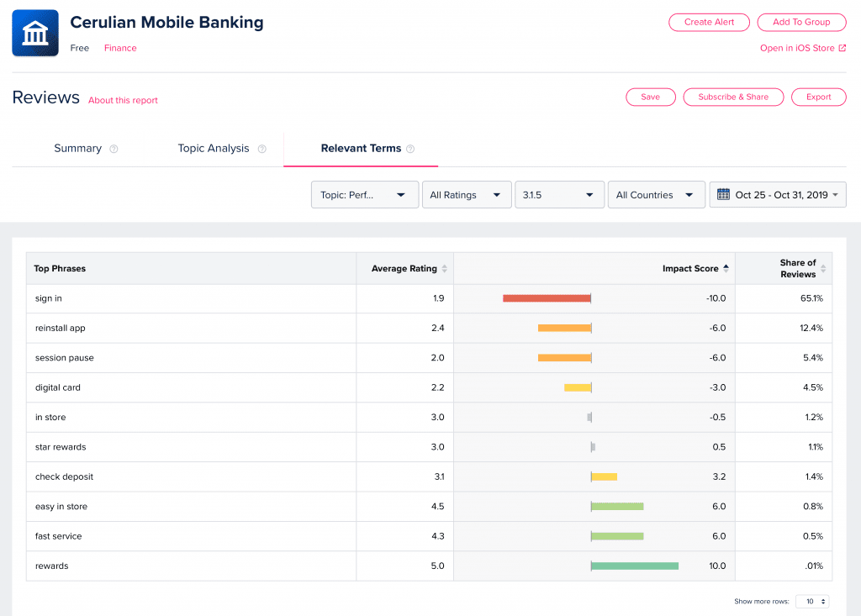
Task: Click the Impact Score column header label
Action: tap(690, 268)
